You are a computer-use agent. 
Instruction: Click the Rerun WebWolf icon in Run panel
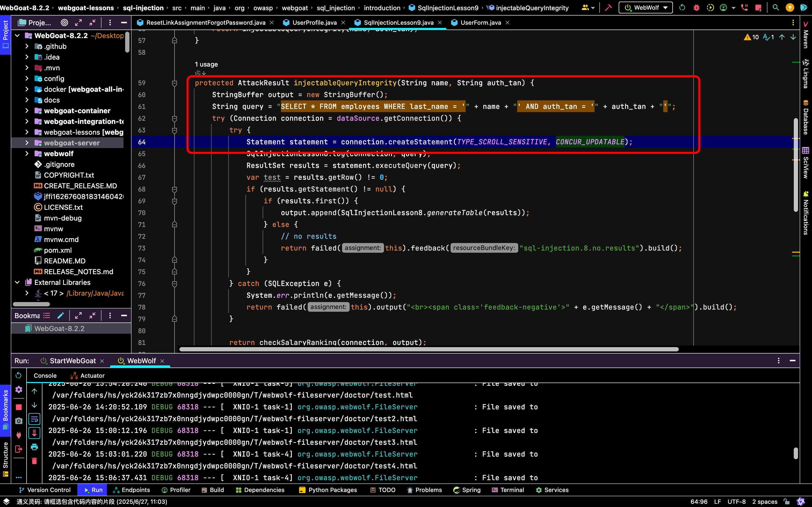tap(19, 375)
